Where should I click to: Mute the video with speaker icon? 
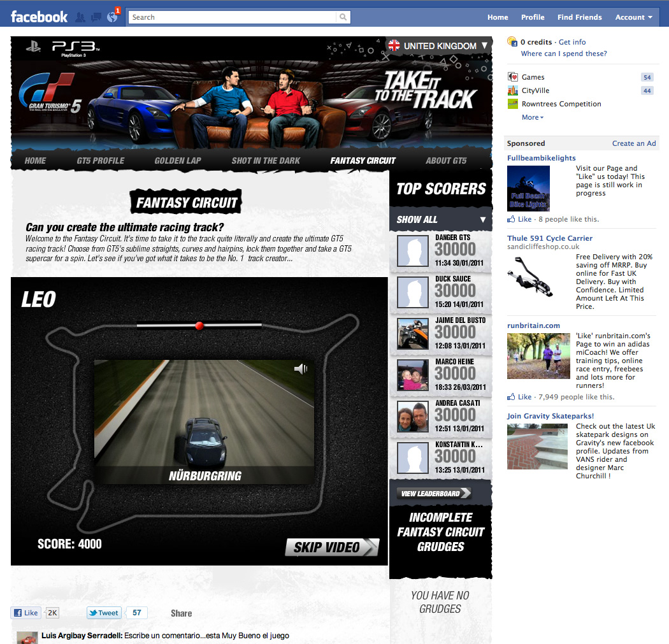(x=301, y=369)
